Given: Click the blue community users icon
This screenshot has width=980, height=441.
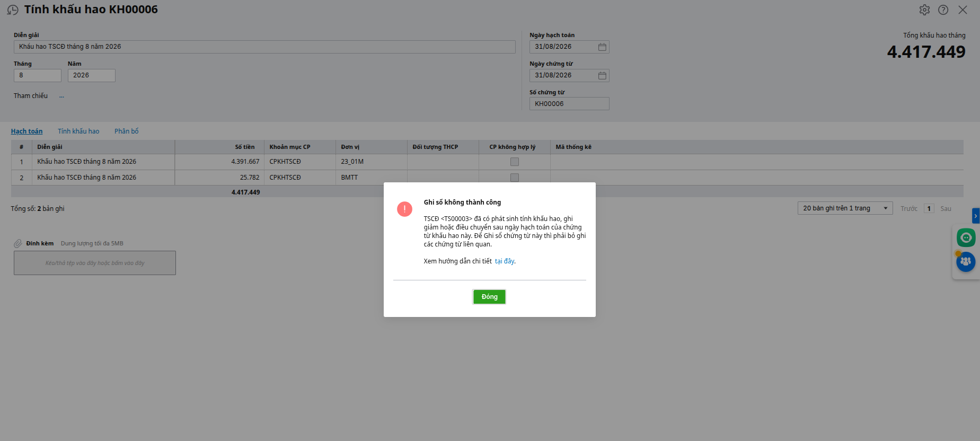Looking at the screenshot, I should [x=966, y=261].
